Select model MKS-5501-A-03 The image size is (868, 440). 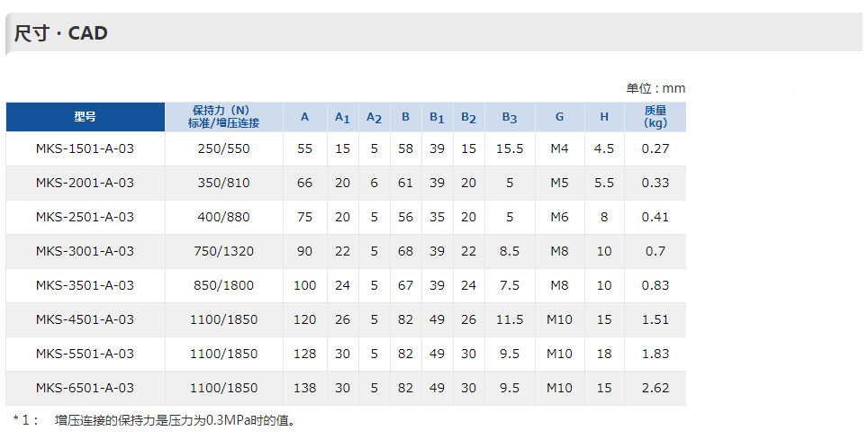click(x=85, y=355)
